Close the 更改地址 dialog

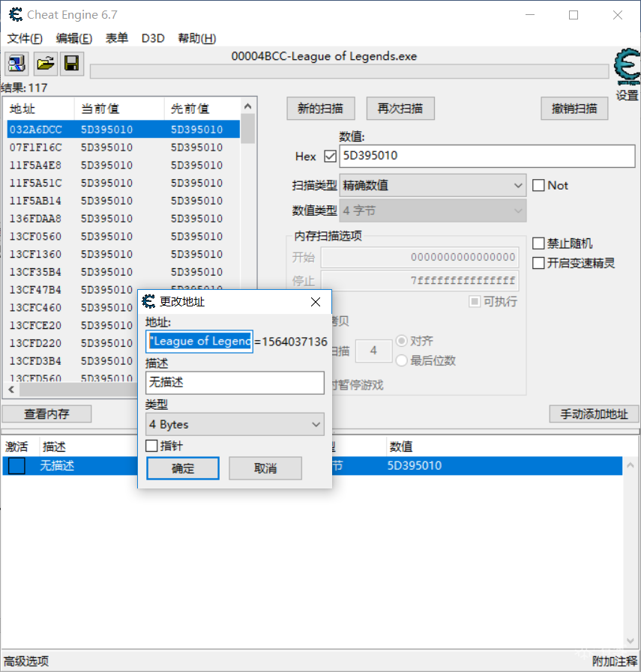(316, 302)
